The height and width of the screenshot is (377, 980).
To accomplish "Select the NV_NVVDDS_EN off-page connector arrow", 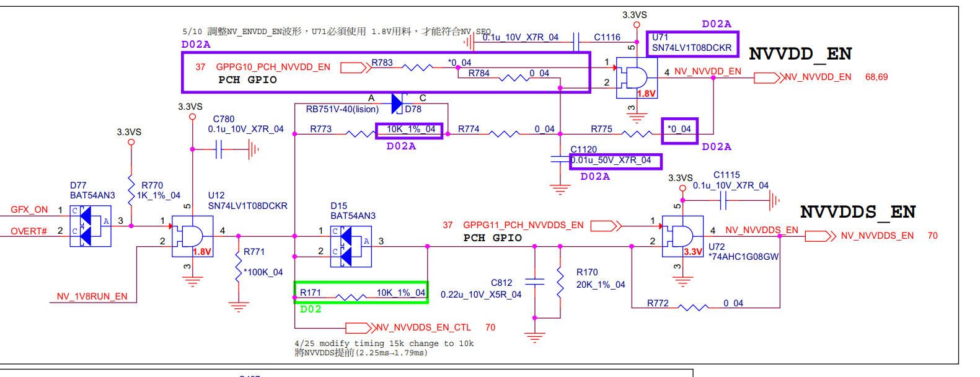I will [821, 236].
